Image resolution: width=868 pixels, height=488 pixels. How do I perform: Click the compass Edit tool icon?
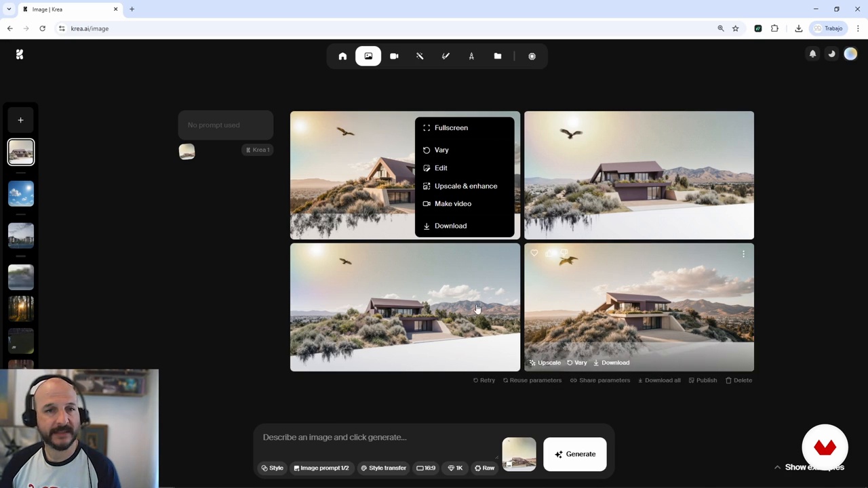pyautogui.click(x=471, y=56)
